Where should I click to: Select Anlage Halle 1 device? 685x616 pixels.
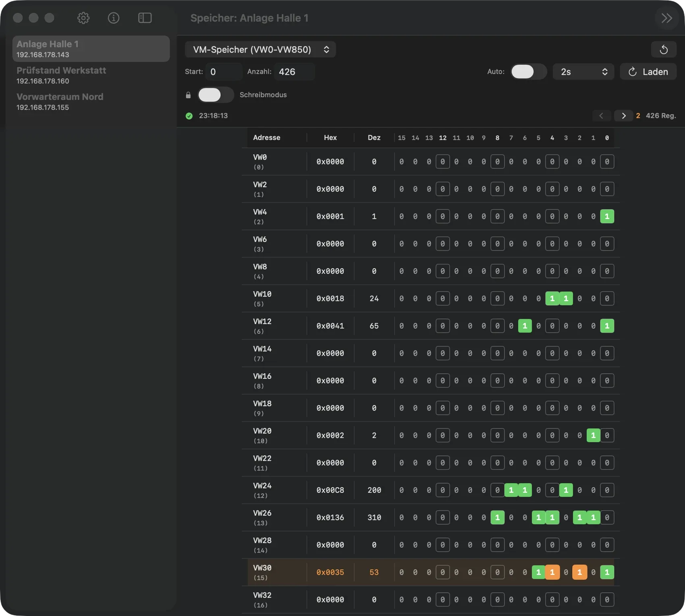(91, 49)
